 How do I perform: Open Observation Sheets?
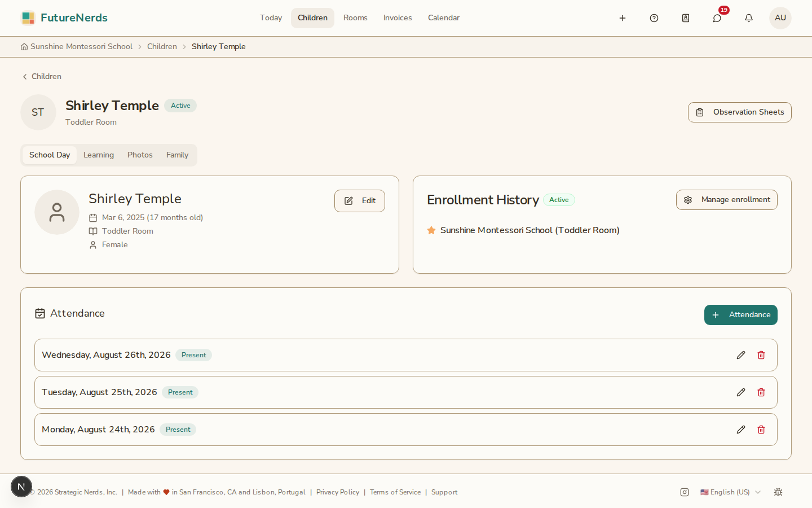(739, 112)
